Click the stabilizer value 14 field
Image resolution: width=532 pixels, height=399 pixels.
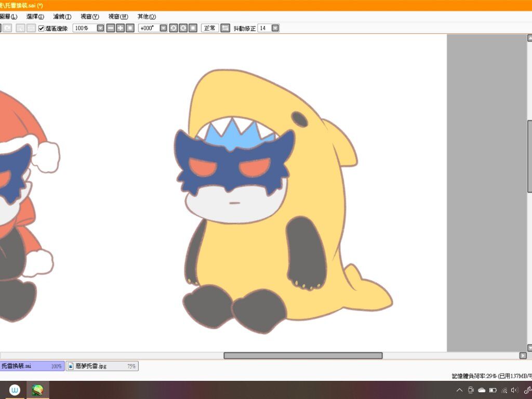point(264,28)
